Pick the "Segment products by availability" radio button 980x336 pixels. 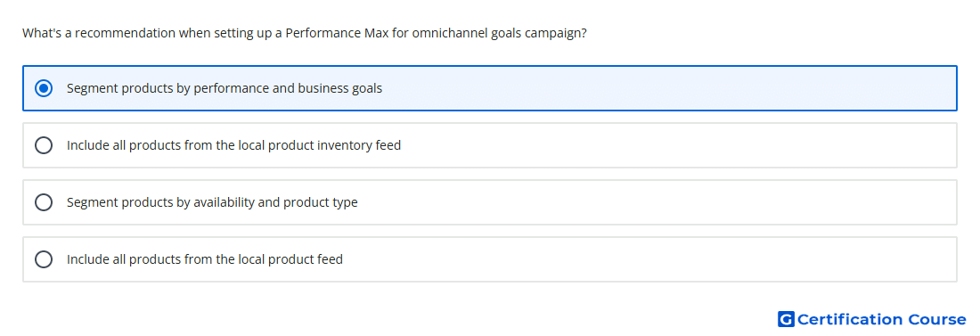pyautogui.click(x=44, y=202)
